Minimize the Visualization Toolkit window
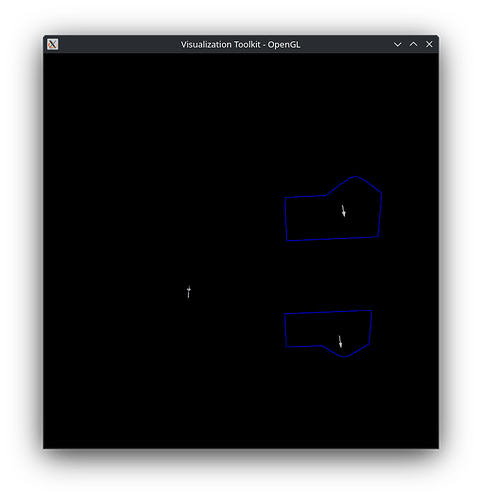 pos(397,44)
